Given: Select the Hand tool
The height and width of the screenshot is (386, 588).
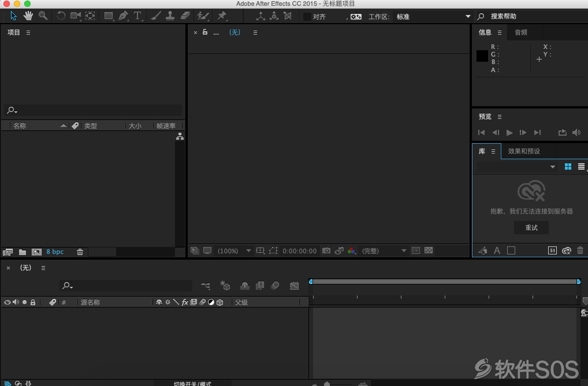Looking at the screenshot, I should (28, 16).
